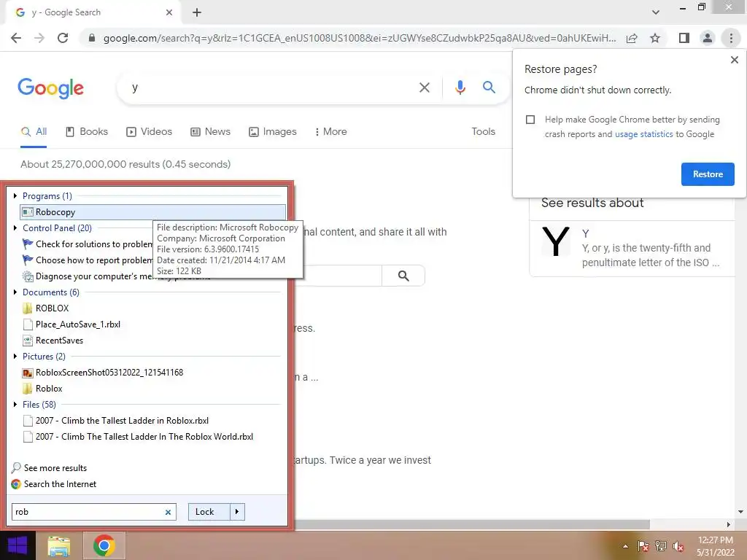
Task: Open the Chrome profile avatar
Action: click(708, 38)
